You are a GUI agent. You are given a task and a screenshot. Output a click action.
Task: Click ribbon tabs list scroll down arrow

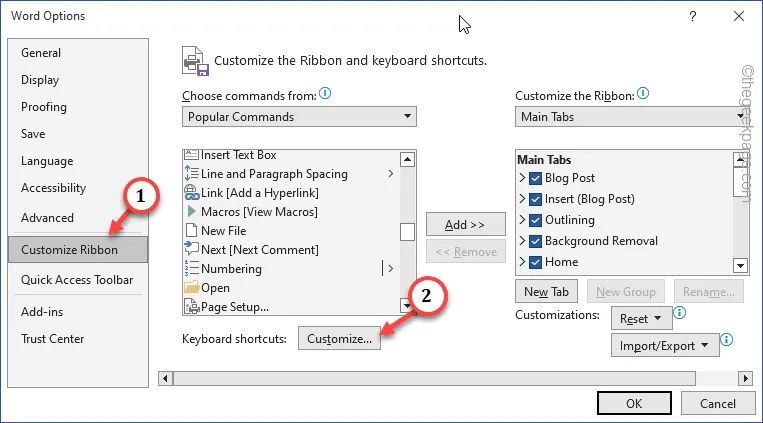pyautogui.click(x=740, y=266)
